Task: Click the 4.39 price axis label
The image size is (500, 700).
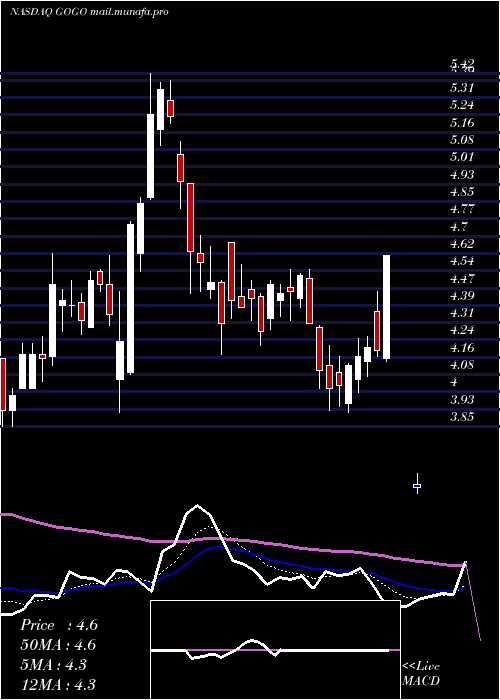Action: pos(462,296)
